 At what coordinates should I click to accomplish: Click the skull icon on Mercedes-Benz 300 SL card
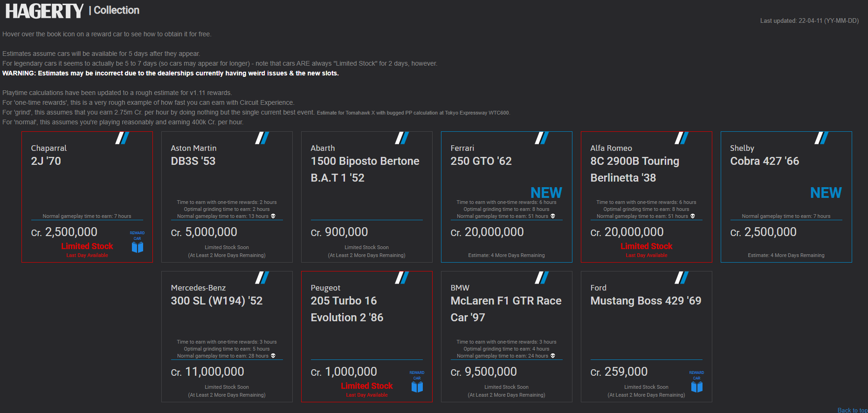pyautogui.click(x=273, y=356)
